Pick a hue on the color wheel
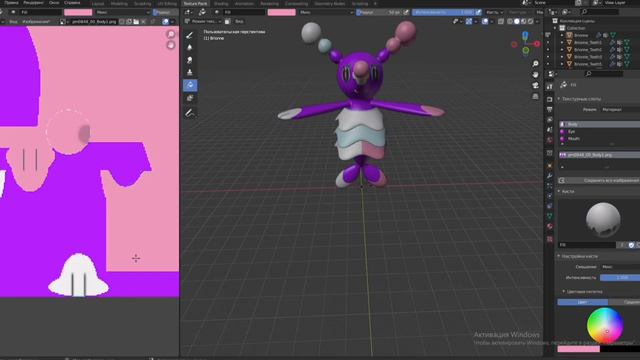This screenshot has width=640, height=360. click(605, 326)
